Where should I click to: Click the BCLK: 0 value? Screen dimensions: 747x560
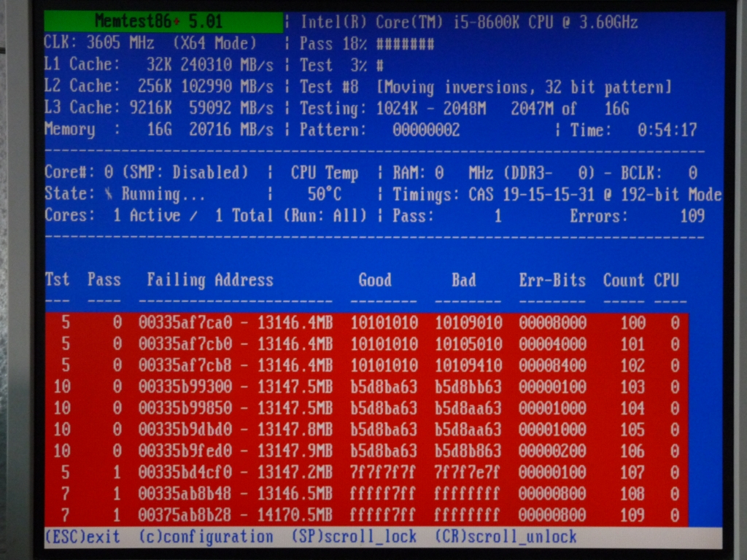(659, 173)
